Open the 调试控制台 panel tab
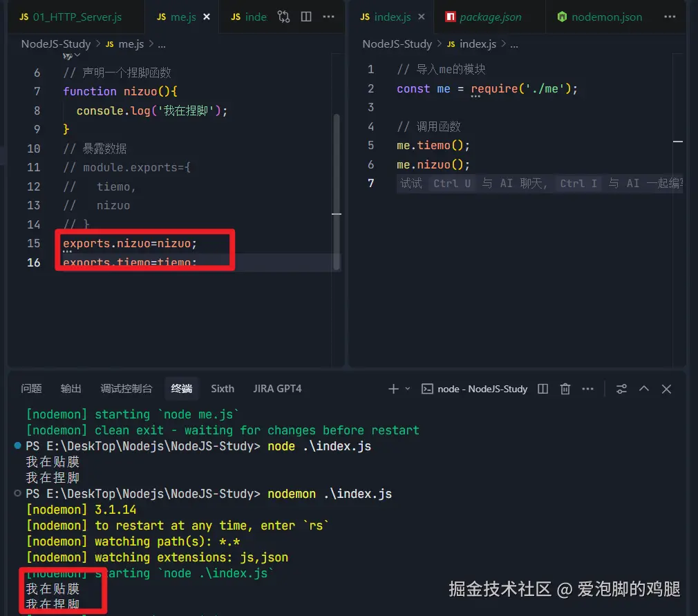 coord(126,389)
